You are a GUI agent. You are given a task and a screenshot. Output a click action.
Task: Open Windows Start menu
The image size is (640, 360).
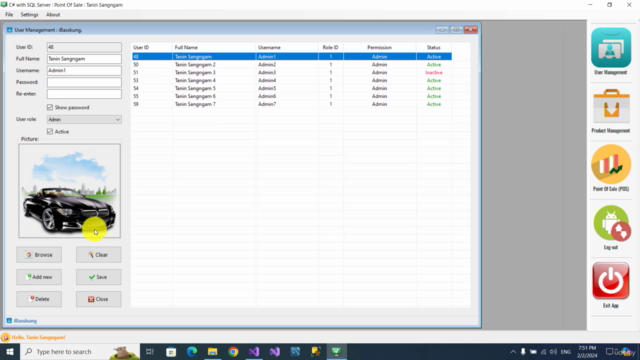(x=10, y=351)
